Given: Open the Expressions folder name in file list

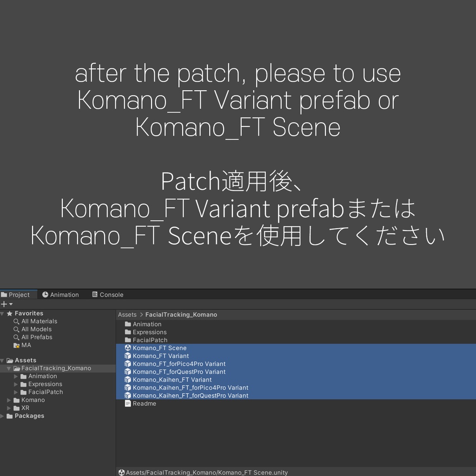Looking at the screenshot, I should pyautogui.click(x=150, y=332).
